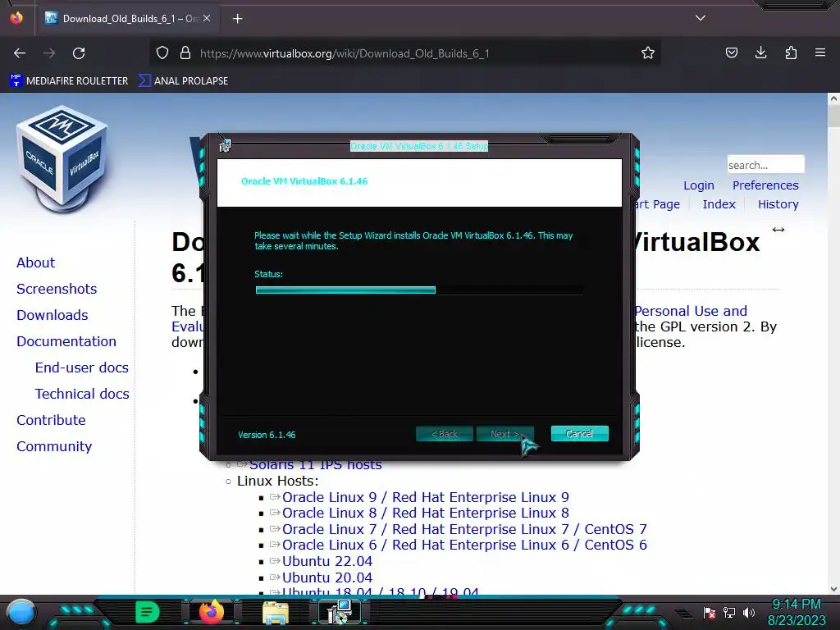Open network status tray icon
This screenshot has width=840, height=630.
[729, 613]
